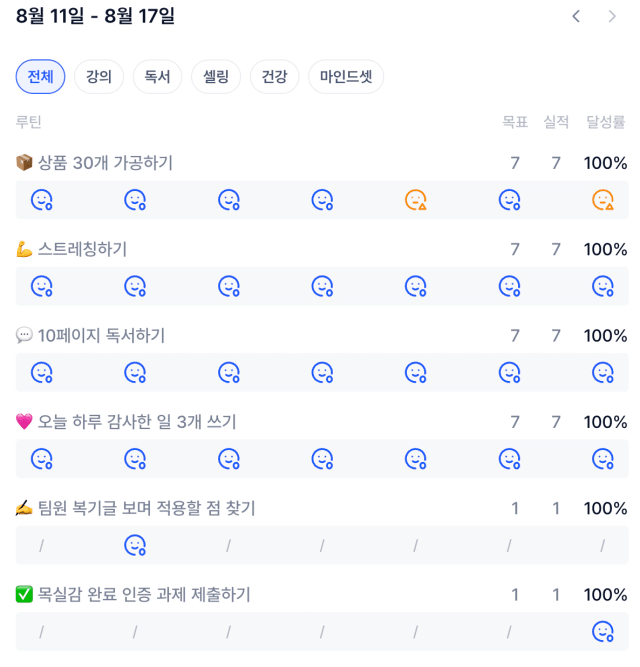Click the smiley in 목실감 완료 인증 row
Screen dimensions: 640x667
point(603,632)
